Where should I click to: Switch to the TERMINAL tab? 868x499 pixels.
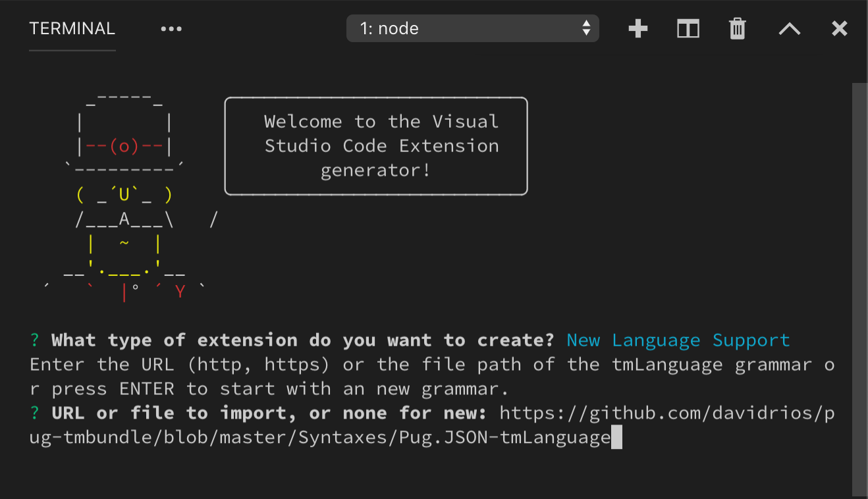point(71,28)
